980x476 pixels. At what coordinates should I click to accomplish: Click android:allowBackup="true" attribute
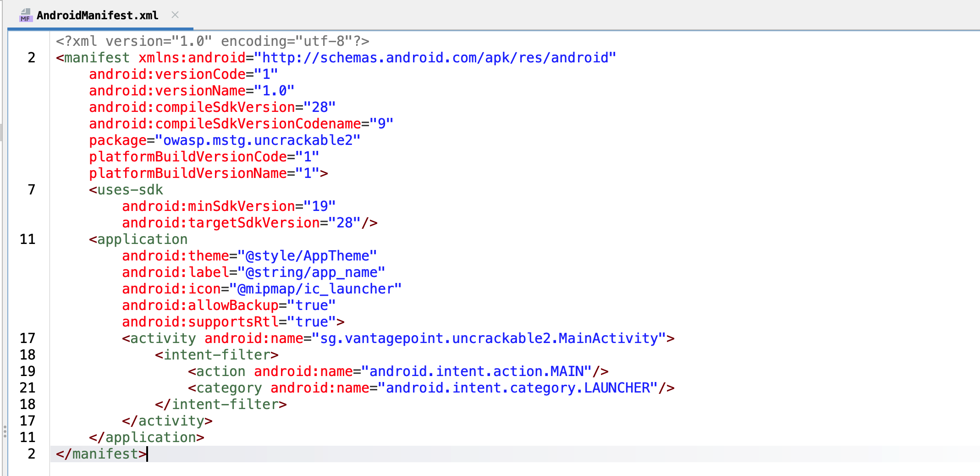point(229,305)
